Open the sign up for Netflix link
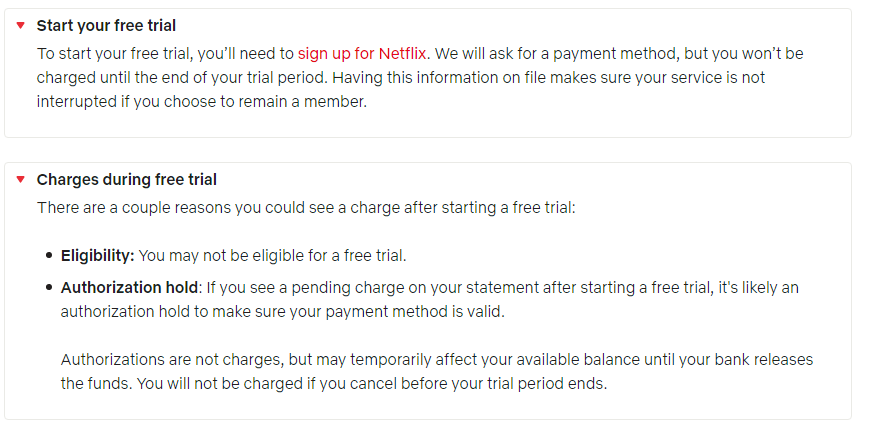Image resolution: width=871 pixels, height=427 pixels. [362, 54]
